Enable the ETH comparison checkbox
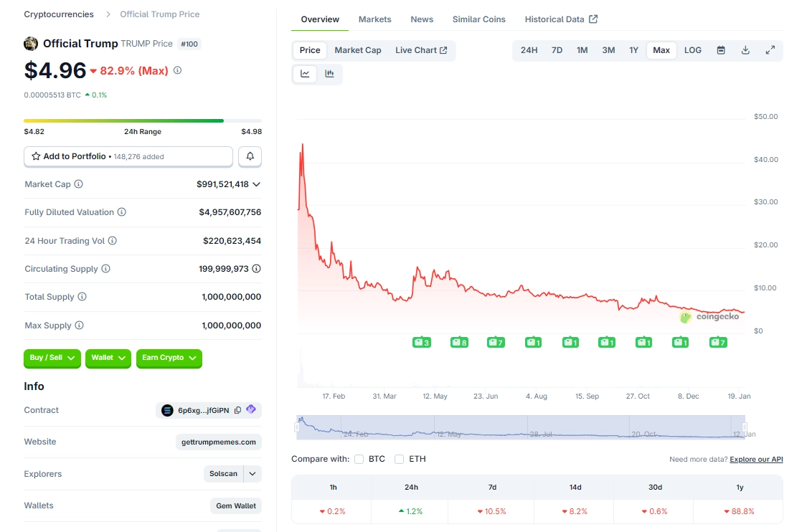The image size is (807, 532). tap(399, 459)
